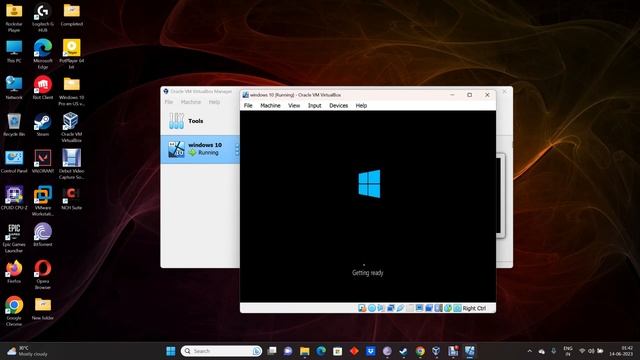Open the Machine menu in the VM window
Viewport: 640px width, 360px height.
coord(270,105)
